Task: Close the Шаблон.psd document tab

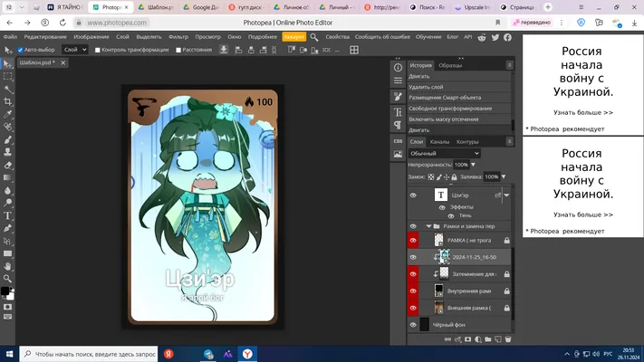Action: pos(62,62)
